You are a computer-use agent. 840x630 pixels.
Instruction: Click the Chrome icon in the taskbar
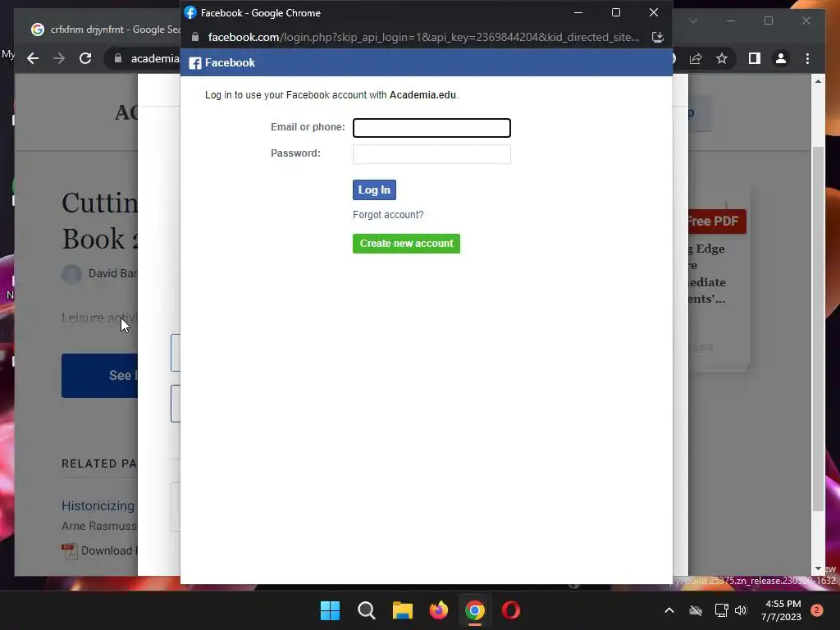pyautogui.click(x=475, y=610)
